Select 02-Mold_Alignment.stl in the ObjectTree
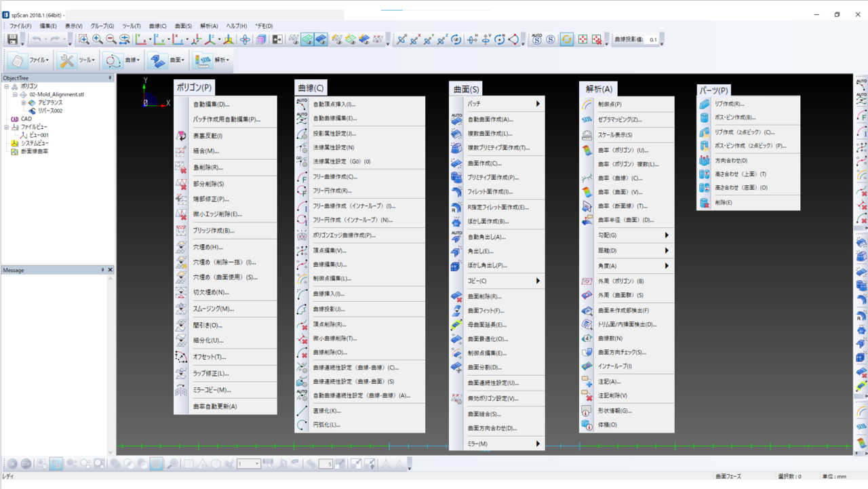The width and height of the screenshot is (868, 489). click(56, 95)
